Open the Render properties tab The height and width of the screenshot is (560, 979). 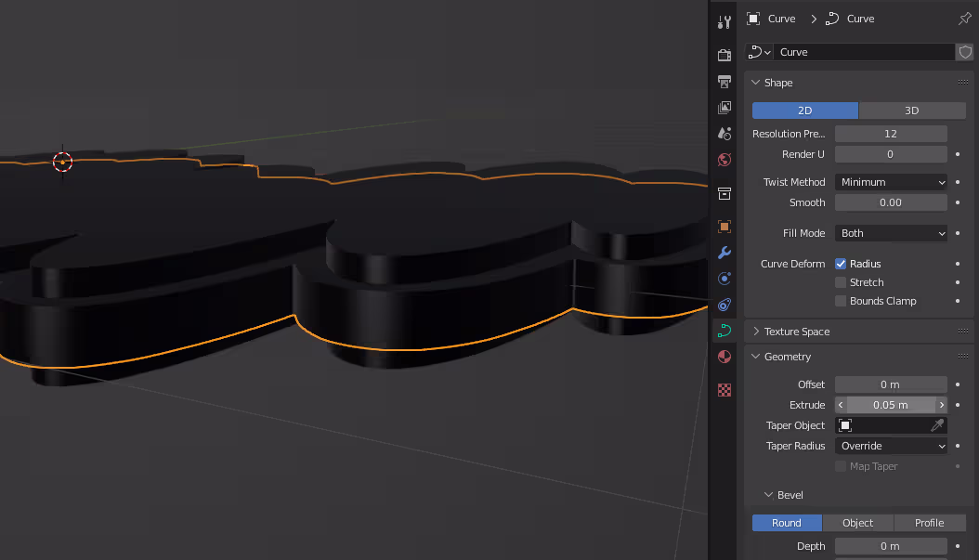point(724,55)
